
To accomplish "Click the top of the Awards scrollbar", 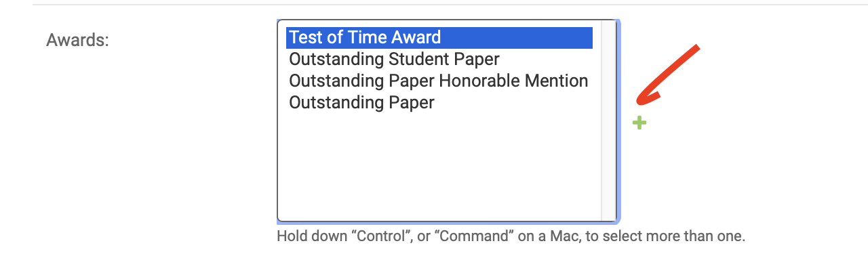I will tap(608, 26).
